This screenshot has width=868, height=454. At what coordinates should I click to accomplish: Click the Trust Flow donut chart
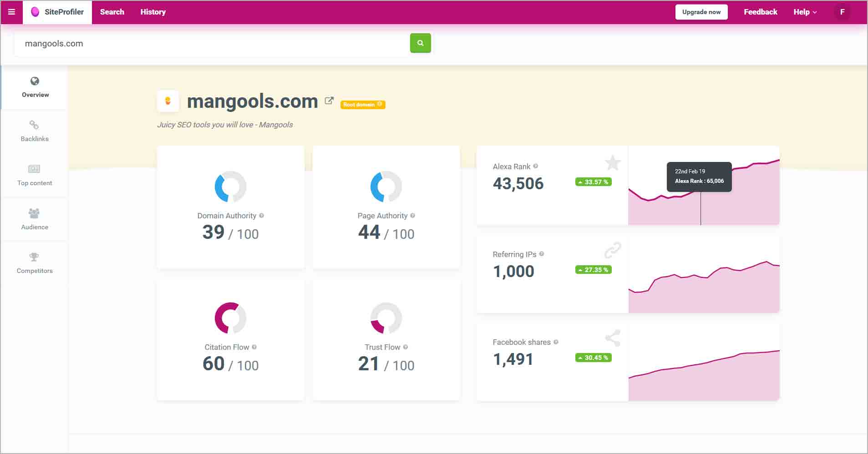tap(386, 318)
